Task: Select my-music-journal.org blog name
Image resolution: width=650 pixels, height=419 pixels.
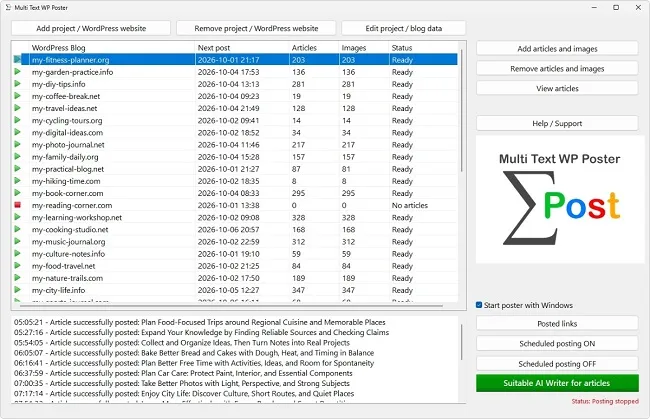Action: (68, 242)
